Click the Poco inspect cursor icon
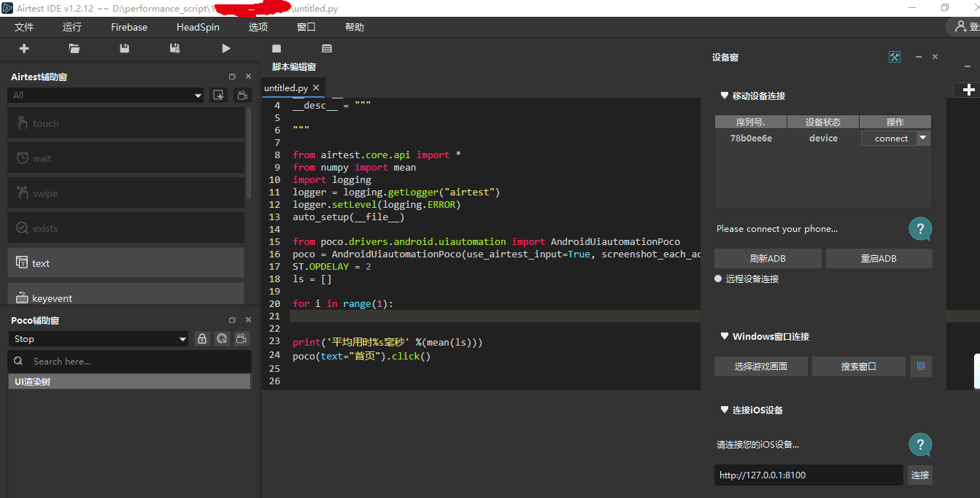Screen dimensions: 980x498 (222, 338)
